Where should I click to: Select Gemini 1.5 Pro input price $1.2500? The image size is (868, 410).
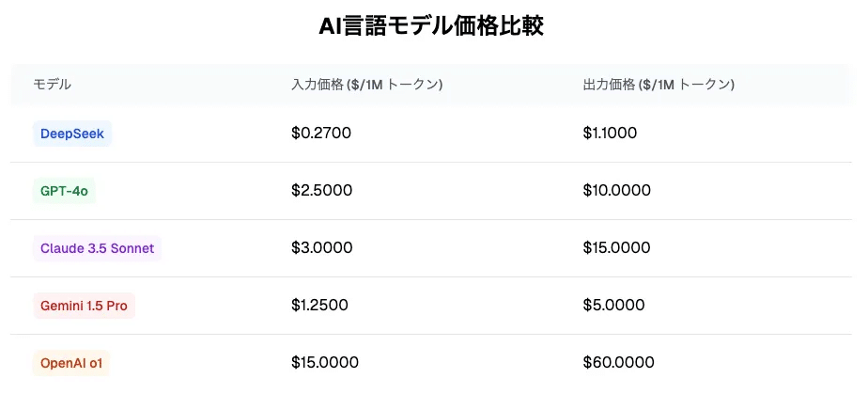pos(321,306)
